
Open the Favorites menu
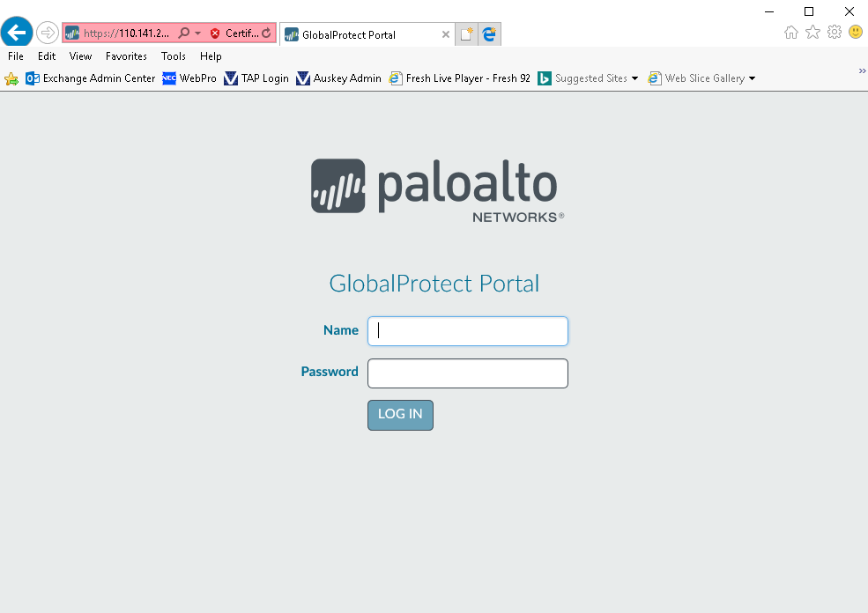pyautogui.click(x=126, y=55)
